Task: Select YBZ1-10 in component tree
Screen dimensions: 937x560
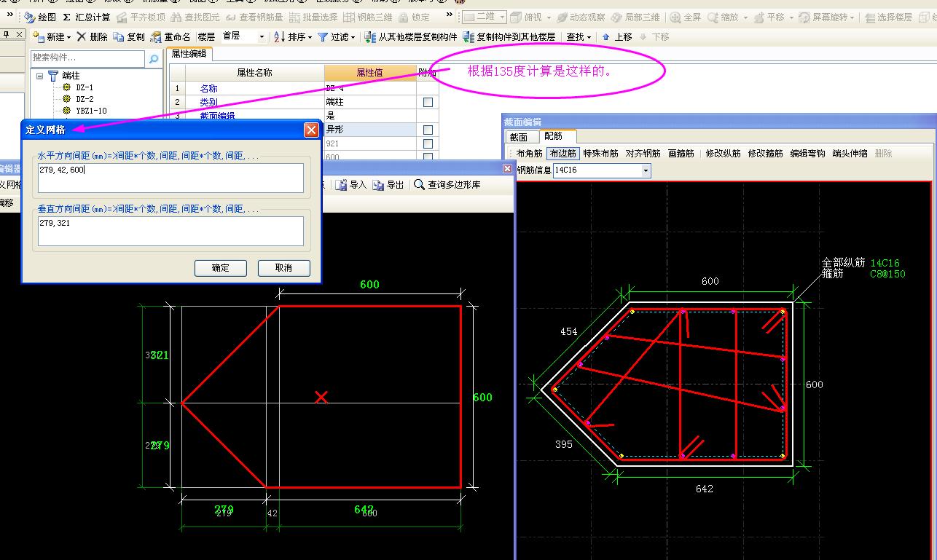Action: 91,111
